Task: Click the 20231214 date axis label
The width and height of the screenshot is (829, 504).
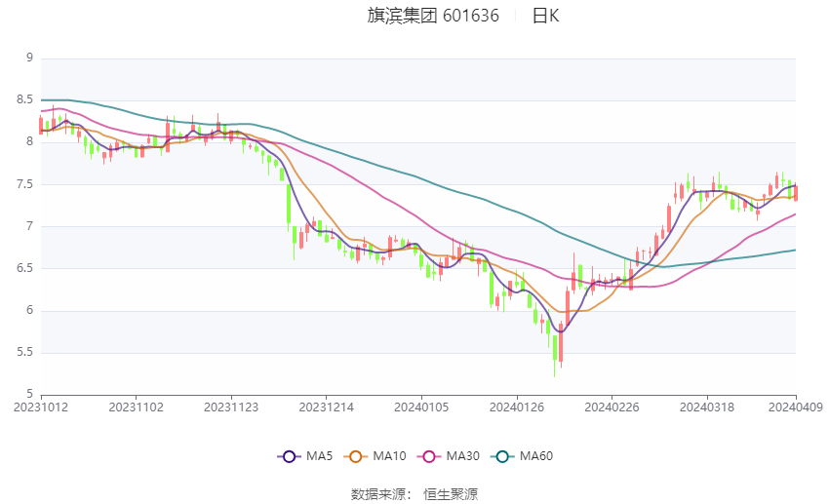Action: click(326, 407)
